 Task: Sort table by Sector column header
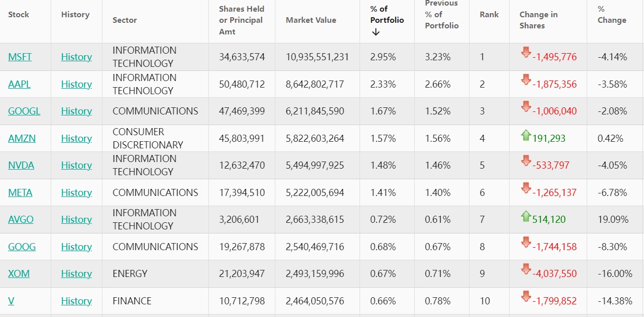[125, 20]
